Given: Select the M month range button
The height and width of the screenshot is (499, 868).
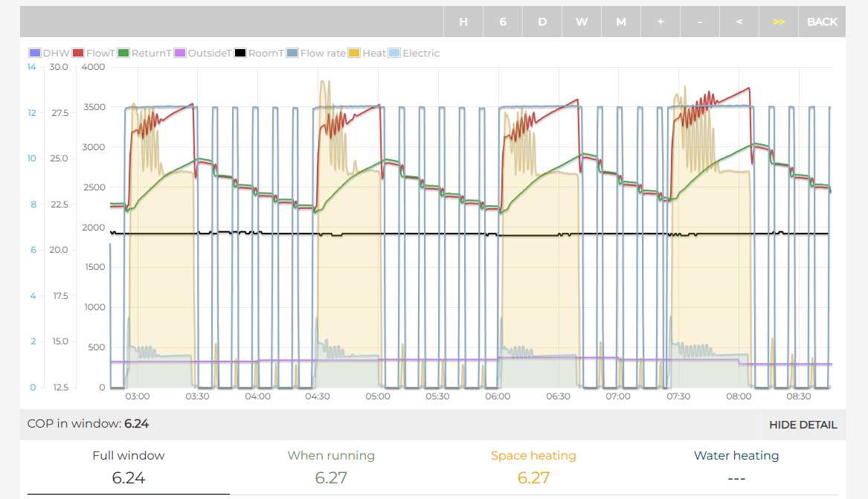Looking at the screenshot, I should [x=621, y=22].
